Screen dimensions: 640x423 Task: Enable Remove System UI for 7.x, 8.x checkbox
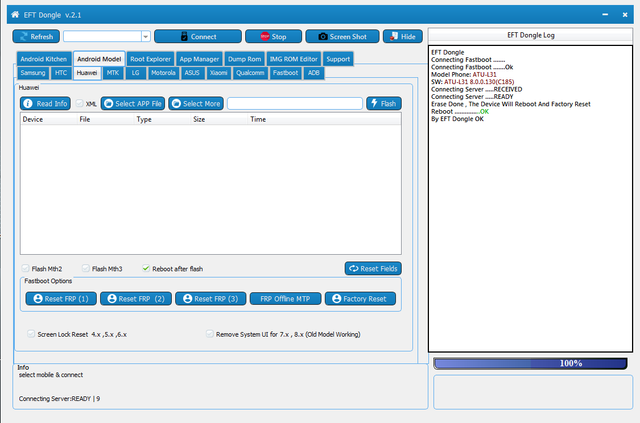click(209, 334)
